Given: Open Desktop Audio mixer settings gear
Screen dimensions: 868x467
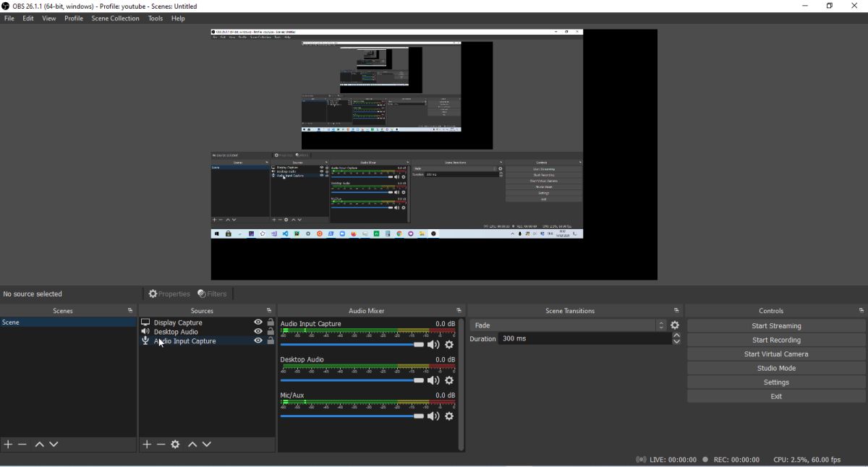Looking at the screenshot, I should tap(449, 380).
